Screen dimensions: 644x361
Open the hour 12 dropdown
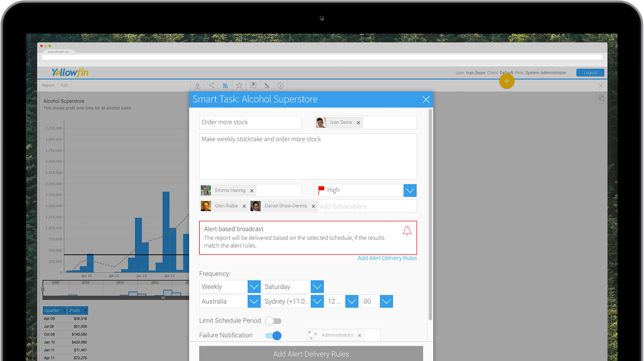[352, 302]
